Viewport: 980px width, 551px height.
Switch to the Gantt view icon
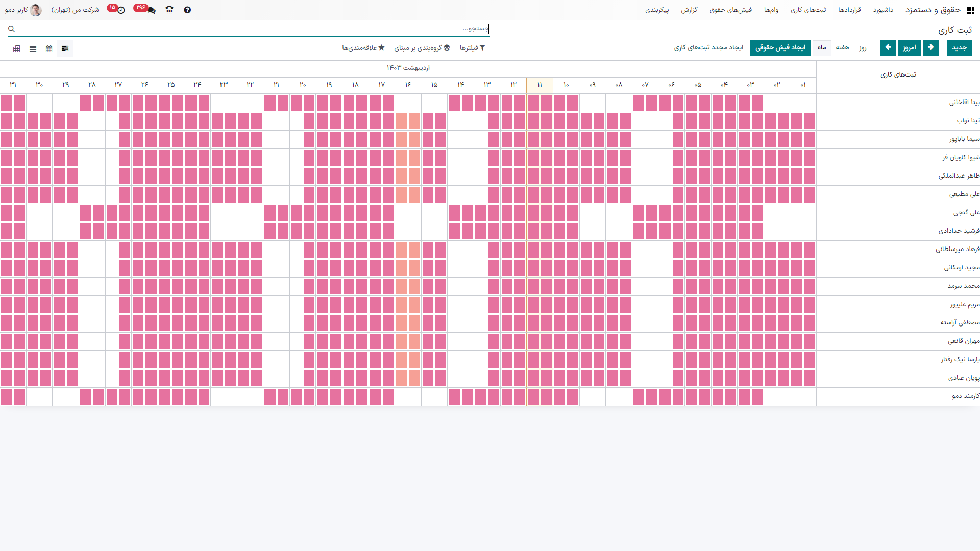65,48
